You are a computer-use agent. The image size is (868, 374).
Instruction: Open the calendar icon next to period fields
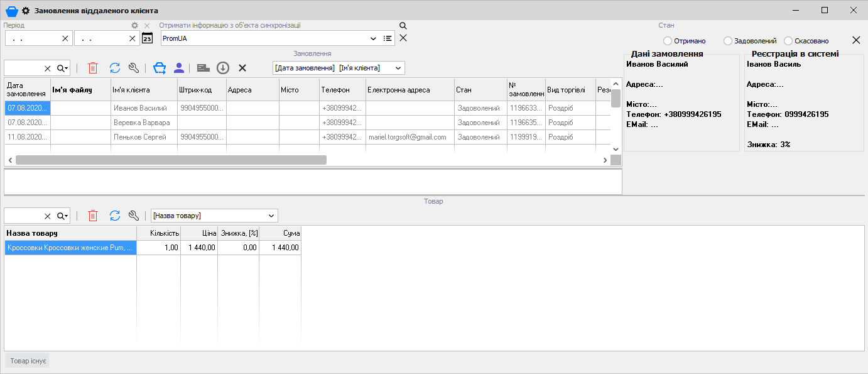(147, 38)
